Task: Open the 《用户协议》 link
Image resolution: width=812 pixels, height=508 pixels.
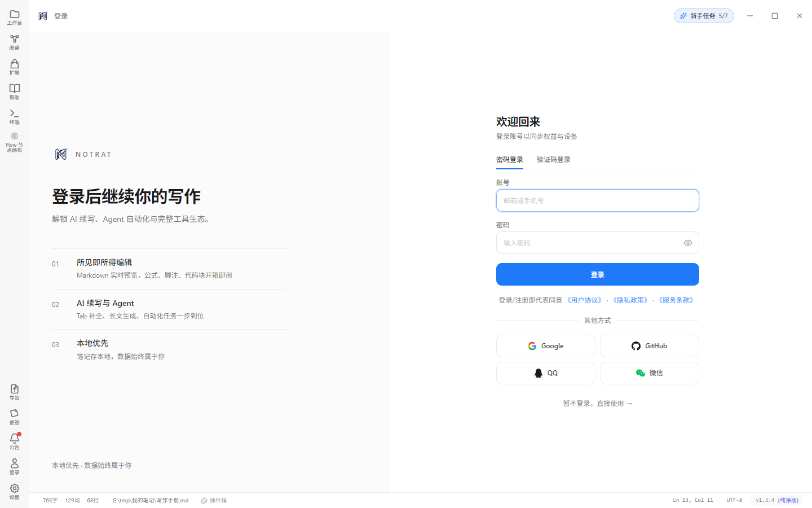Action: click(x=585, y=300)
